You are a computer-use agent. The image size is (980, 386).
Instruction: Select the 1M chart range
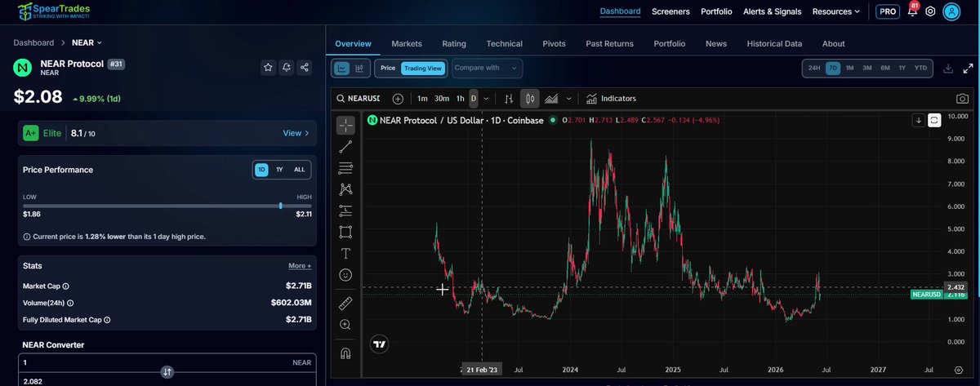pos(849,69)
